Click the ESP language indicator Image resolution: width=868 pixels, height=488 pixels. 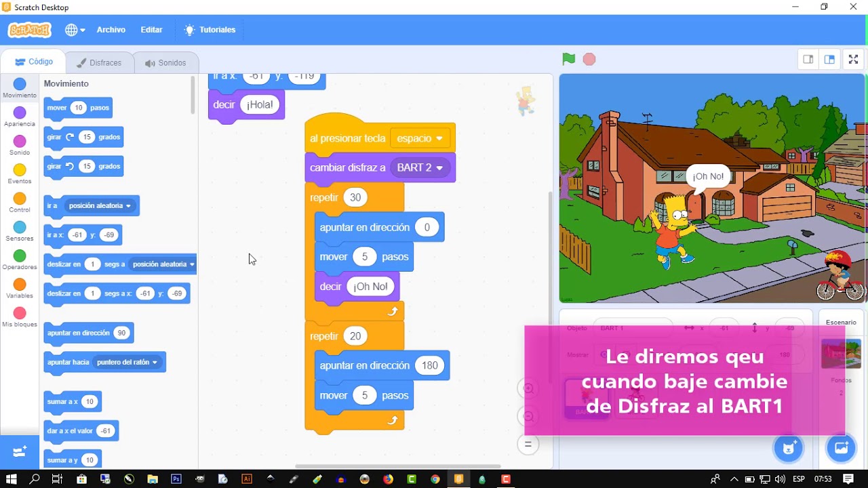(x=799, y=479)
